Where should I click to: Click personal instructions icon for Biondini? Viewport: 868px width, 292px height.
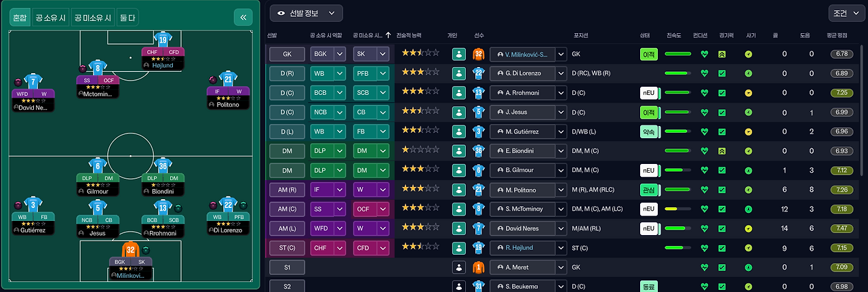[x=459, y=151]
